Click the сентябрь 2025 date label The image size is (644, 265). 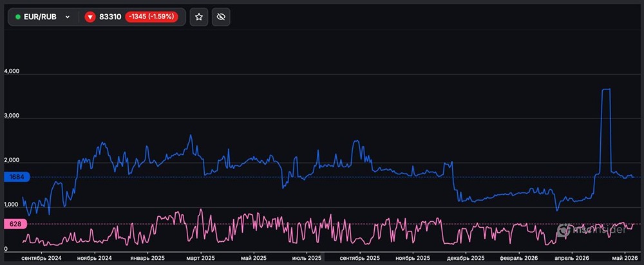tap(360, 258)
